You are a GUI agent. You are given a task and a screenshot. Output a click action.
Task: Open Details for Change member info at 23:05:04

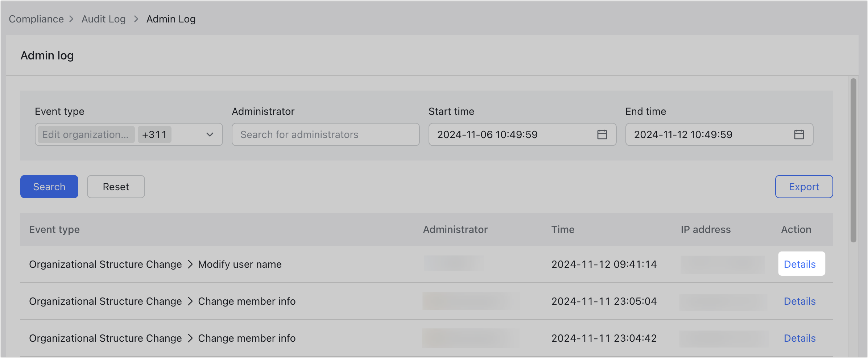click(799, 301)
